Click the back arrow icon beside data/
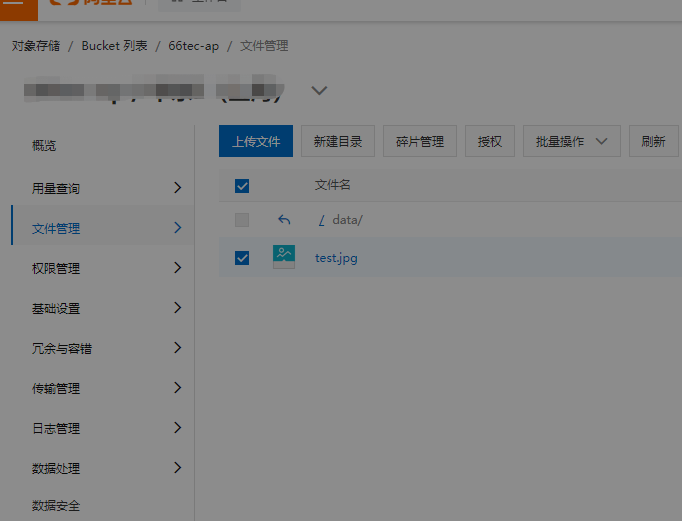The height and width of the screenshot is (521, 682). pos(284,220)
